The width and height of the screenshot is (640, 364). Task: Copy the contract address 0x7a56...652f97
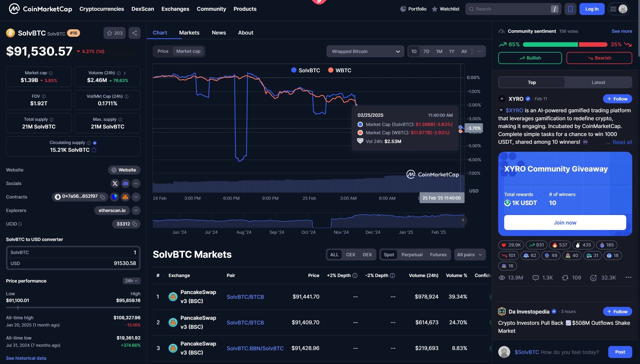[x=102, y=197]
